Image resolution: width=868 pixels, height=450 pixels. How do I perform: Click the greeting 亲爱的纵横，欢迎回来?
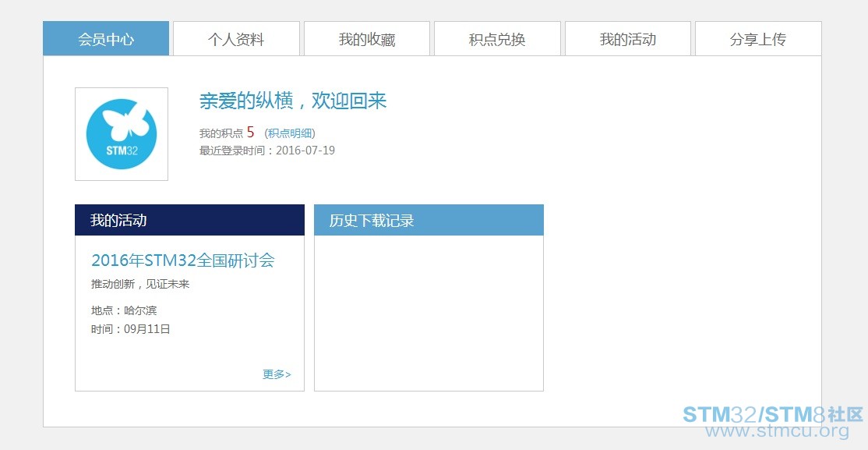[x=293, y=101]
